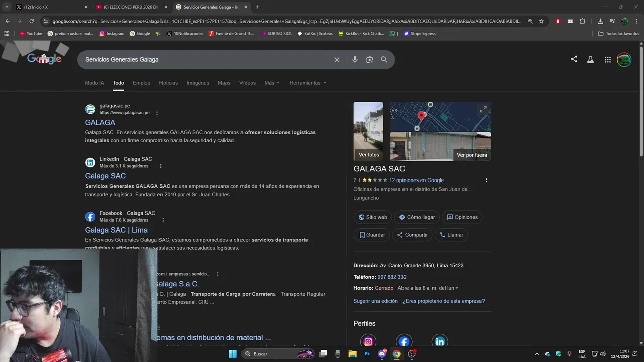Open the GALAGA result title link
The width and height of the screenshot is (644, 362).
coord(100,123)
